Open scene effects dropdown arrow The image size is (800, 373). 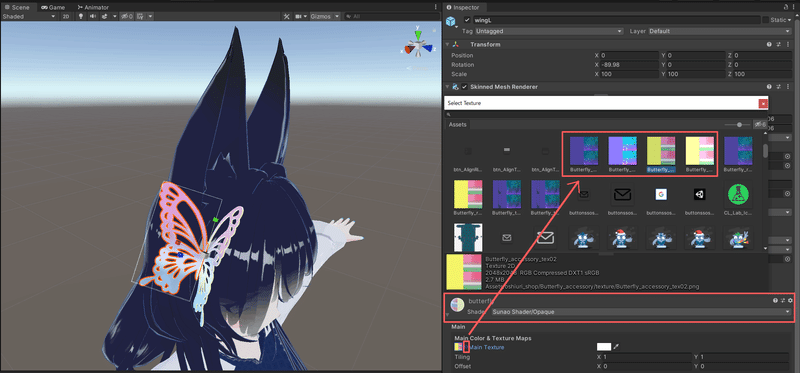tap(114, 16)
